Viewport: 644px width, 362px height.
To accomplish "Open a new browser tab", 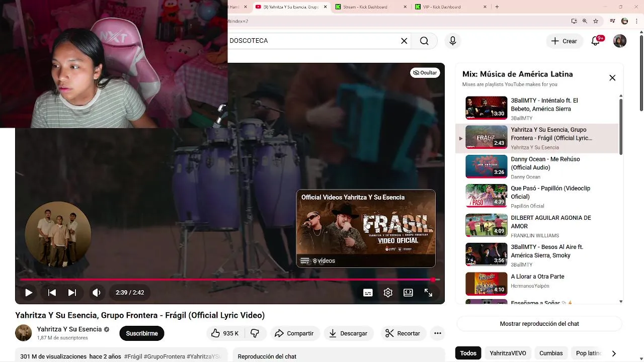I will (497, 7).
